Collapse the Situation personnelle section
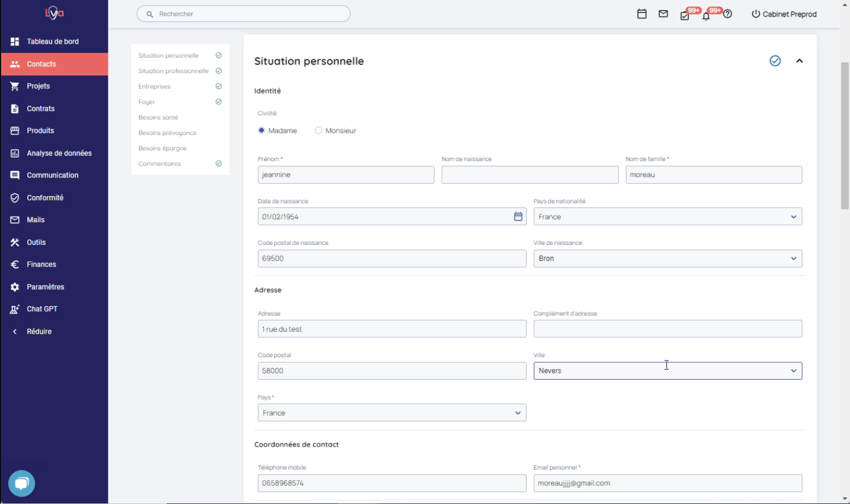The height and width of the screenshot is (504, 850). pyautogui.click(x=799, y=61)
